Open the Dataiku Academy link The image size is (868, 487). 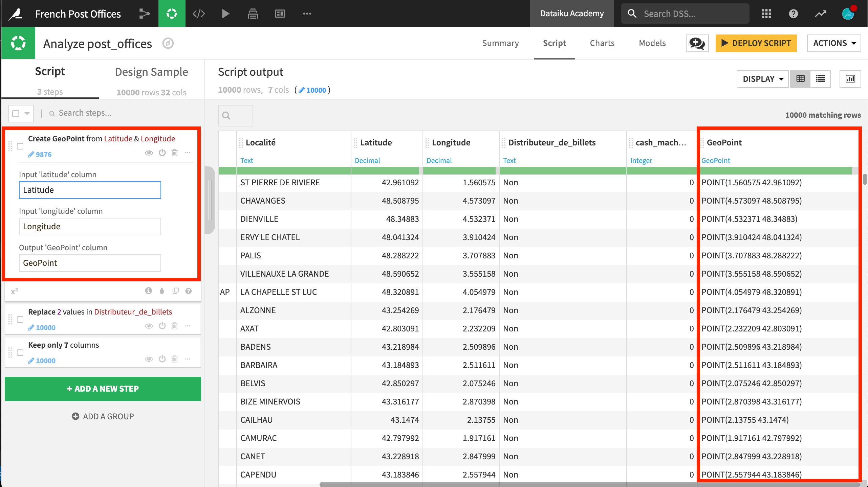pos(572,14)
